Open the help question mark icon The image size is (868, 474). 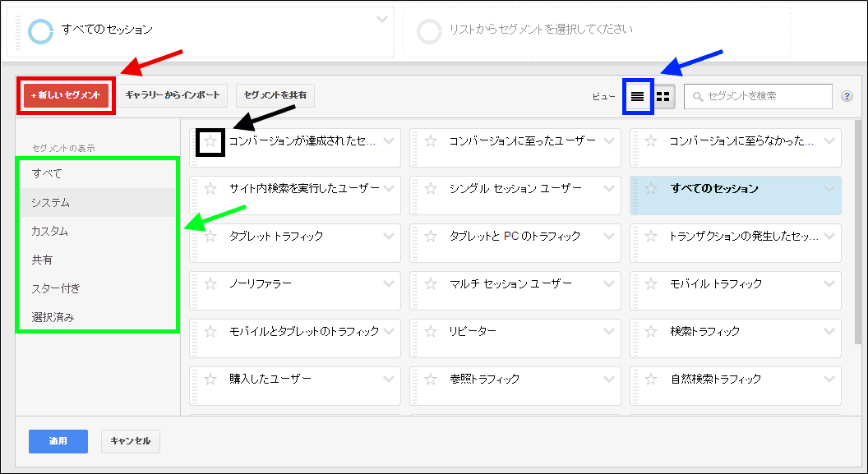[x=847, y=96]
